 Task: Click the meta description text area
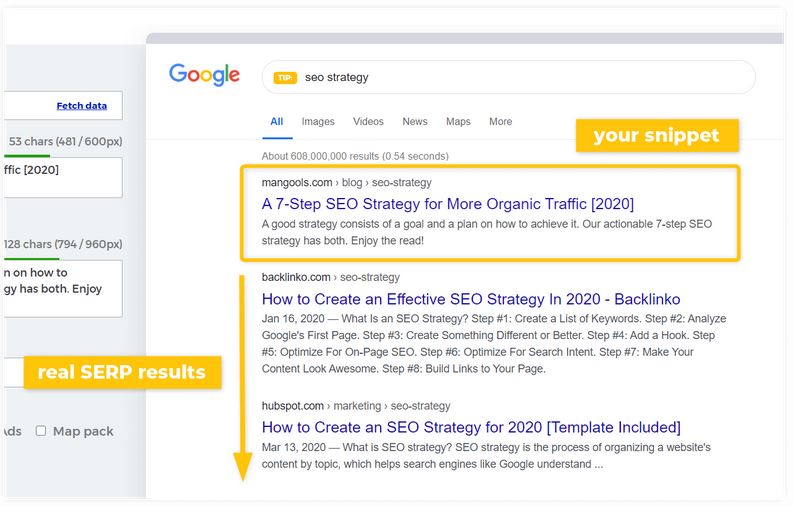click(62, 288)
